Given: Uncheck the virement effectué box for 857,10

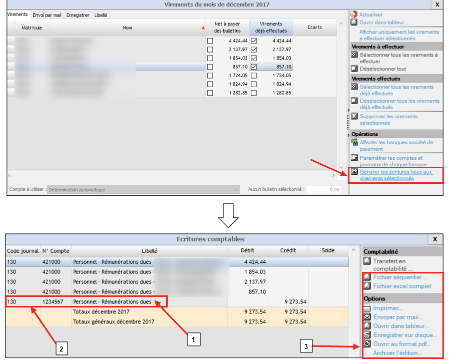Looking at the screenshot, I should pyautogui.click(x=254, y=67).
